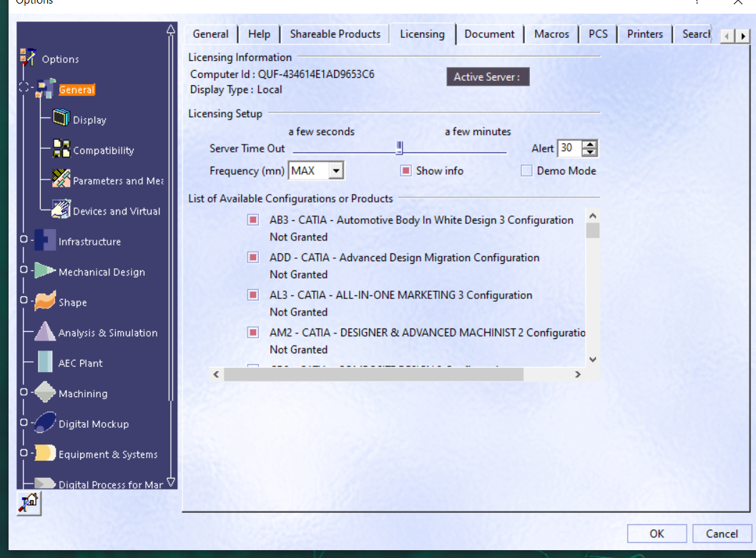Select the Licensing tab

[x=423, y=34]
